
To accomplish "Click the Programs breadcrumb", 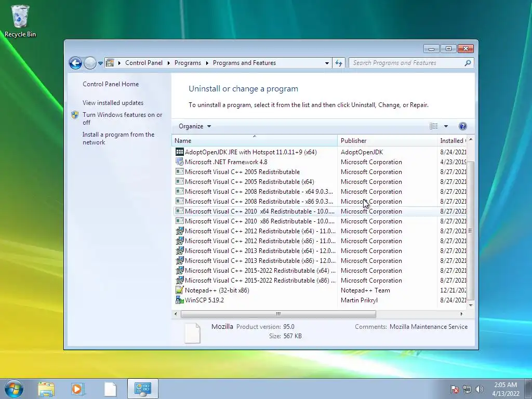I will (188, 63).
